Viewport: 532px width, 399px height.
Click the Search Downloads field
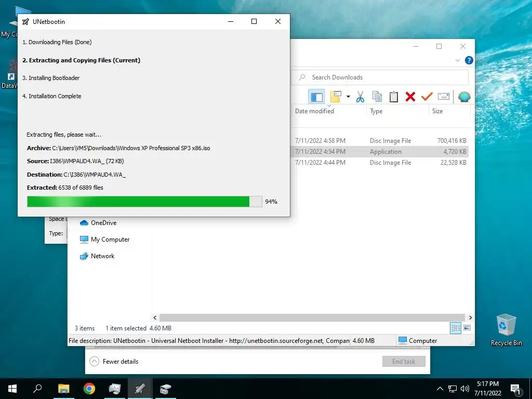click(x=380, y=77)
